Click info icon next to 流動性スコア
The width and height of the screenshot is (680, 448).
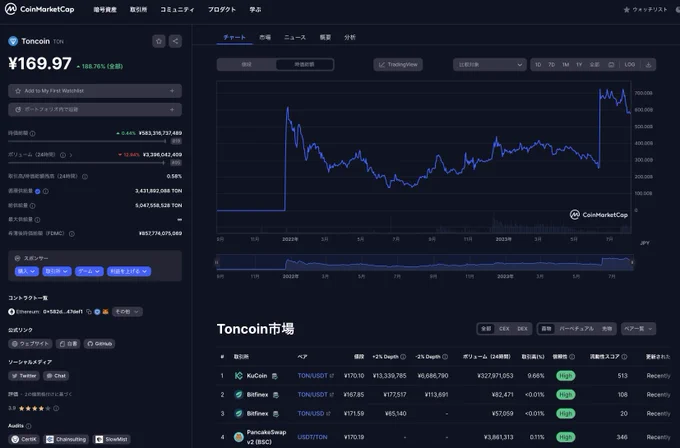[624, 357]
